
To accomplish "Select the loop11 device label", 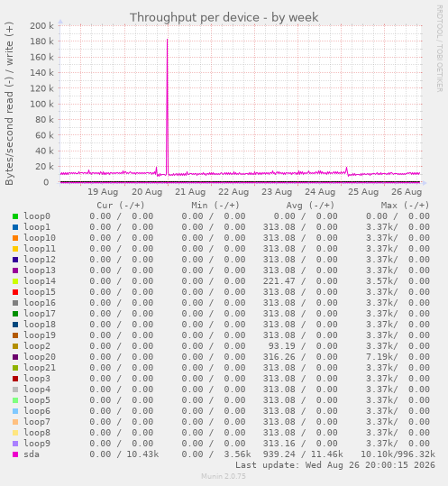I will 40,249.
